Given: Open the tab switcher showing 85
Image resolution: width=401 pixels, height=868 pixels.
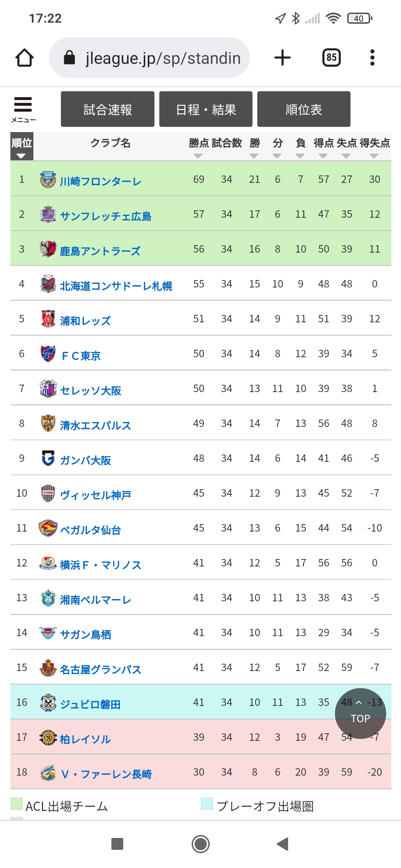Looking at the screenshot, I should point(332,57).
